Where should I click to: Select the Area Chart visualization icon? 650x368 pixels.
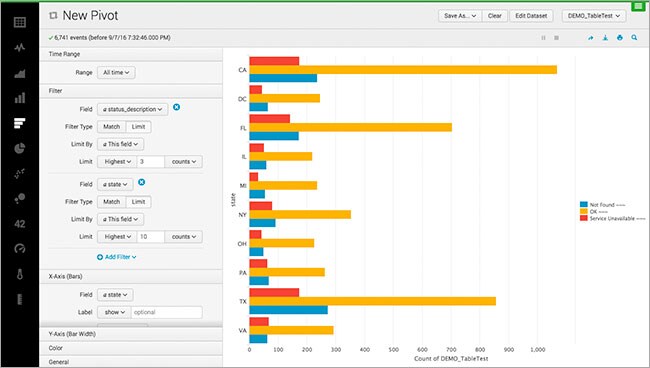coord(19,73)
